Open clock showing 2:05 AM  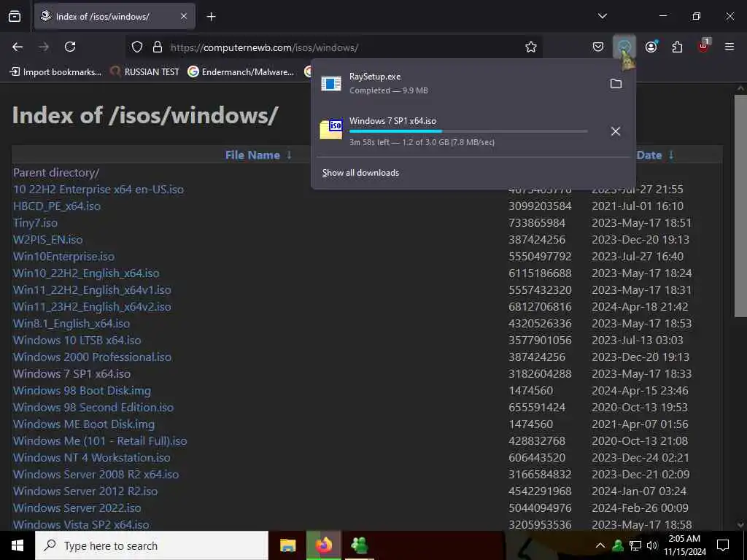pyautogui.click(x=684, y=545)
